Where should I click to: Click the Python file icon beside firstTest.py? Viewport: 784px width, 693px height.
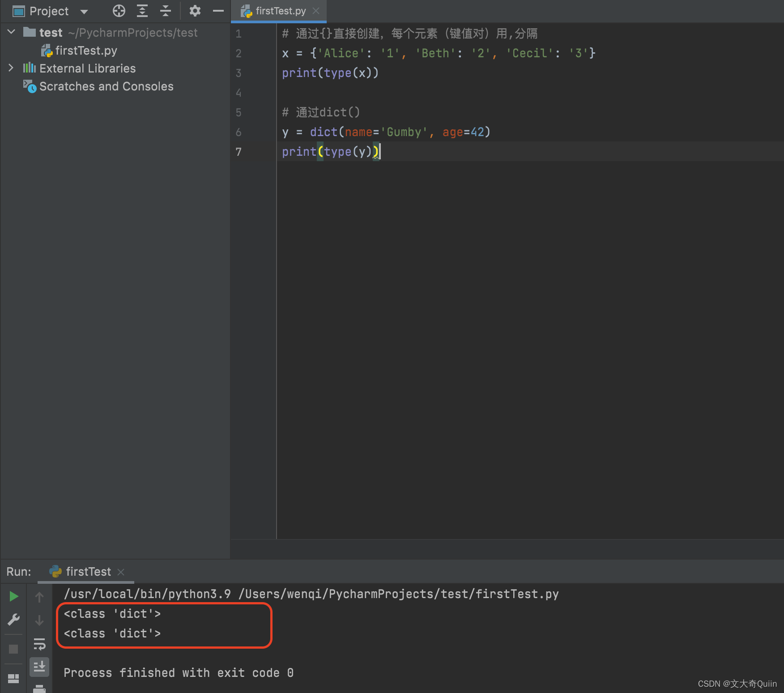coord(47,51)
